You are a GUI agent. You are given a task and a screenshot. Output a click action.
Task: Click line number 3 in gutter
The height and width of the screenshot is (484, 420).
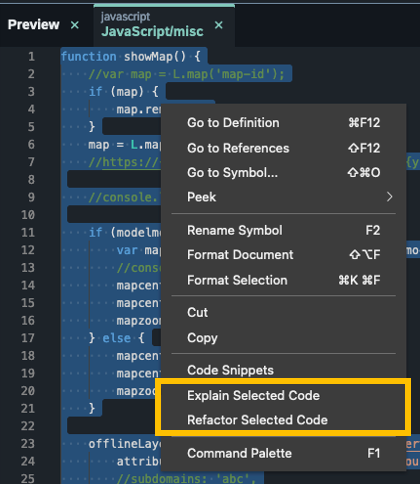pos(31,92)
